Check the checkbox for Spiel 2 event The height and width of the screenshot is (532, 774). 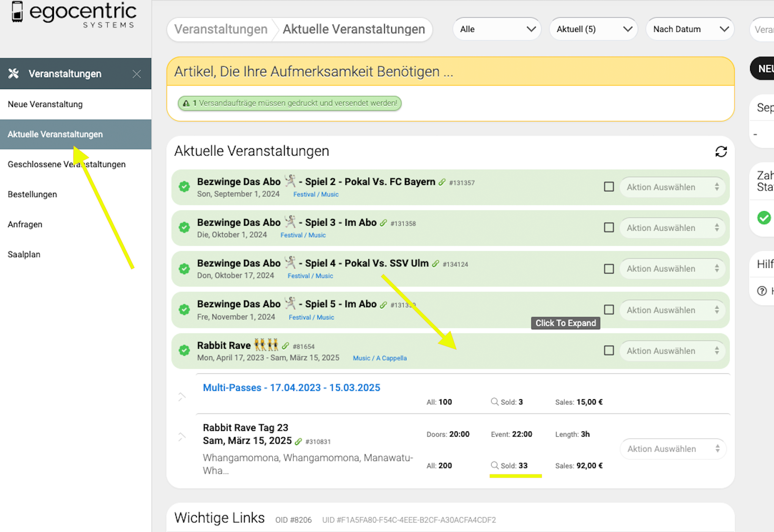[609, 187]
